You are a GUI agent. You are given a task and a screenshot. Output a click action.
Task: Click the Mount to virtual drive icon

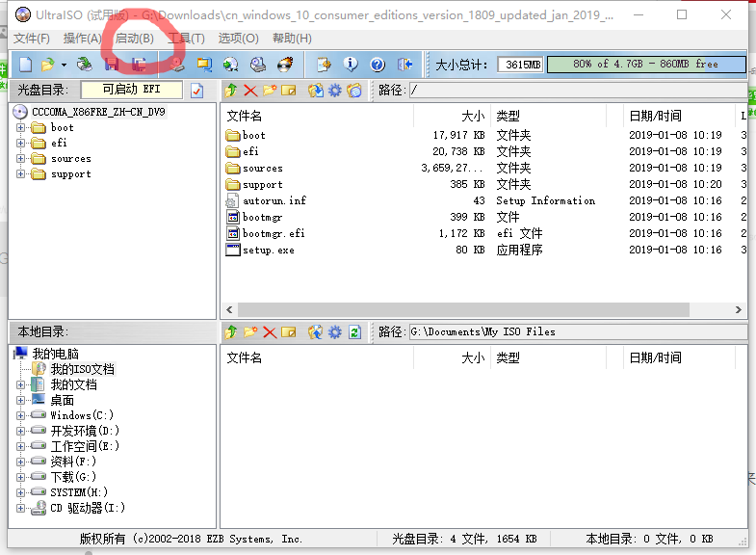coord(258,65)
